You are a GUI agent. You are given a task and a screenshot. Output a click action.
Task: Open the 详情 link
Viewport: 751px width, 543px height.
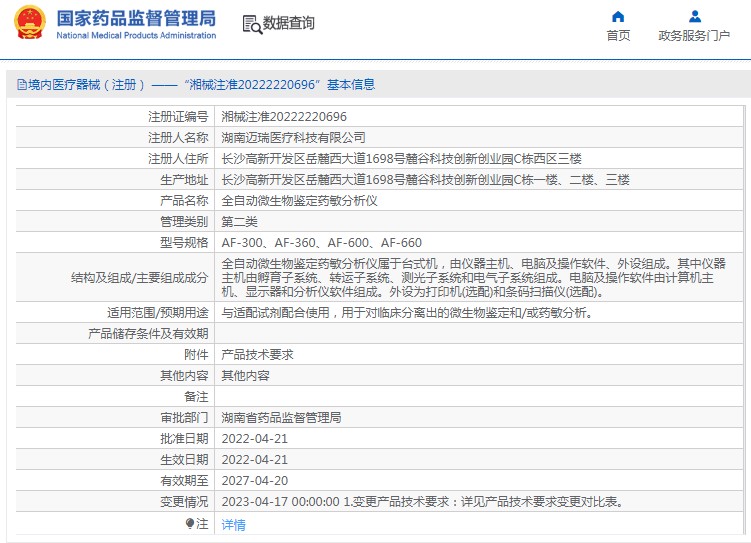point(234,525)
